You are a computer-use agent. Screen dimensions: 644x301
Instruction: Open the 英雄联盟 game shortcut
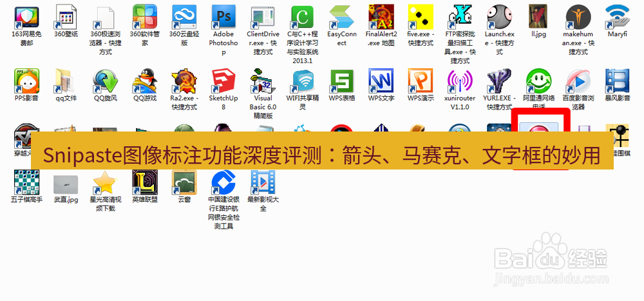pos(145,182)
